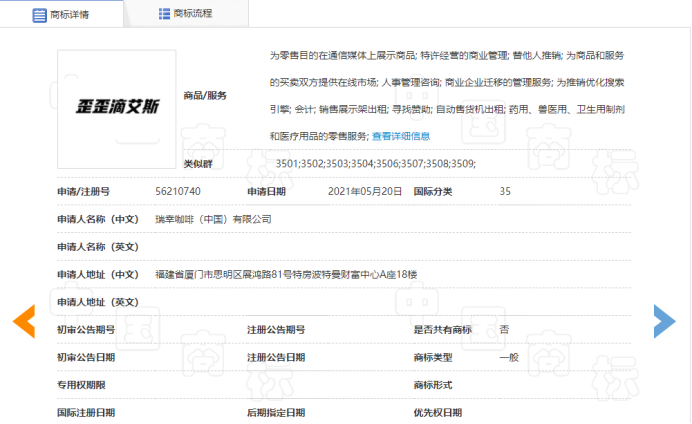
Task: Open the 查看详细信息 link
Action: [401, 136]
